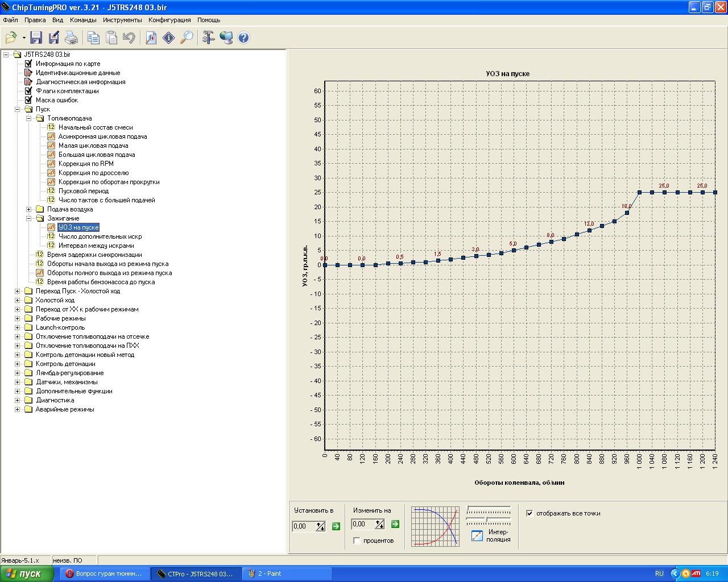This screenshot has width=728, height=582.
Task: Click the blue Help question mark icon
Action: tap(243, 38)
